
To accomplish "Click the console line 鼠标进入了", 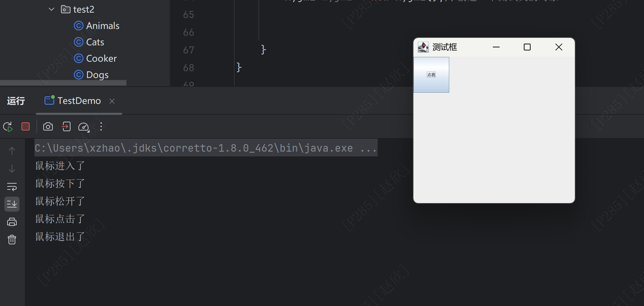I will [60, 166].
